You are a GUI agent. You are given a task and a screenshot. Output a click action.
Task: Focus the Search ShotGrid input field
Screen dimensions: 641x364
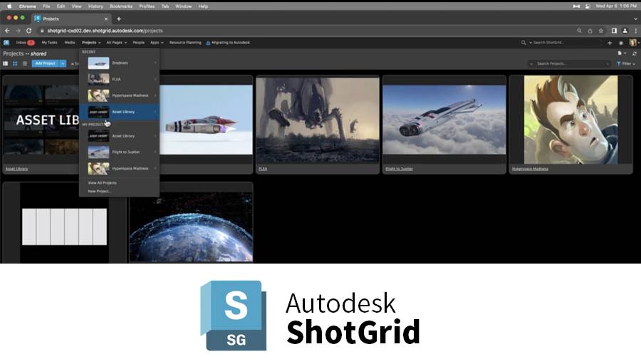[x=566, y=43]
